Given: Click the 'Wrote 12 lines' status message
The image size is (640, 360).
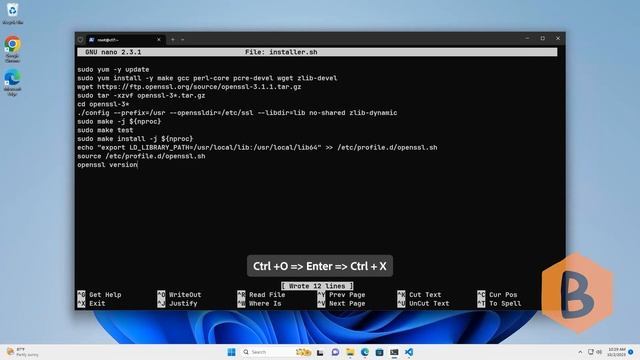Looking at the screenshot, I should coord(317,286).
